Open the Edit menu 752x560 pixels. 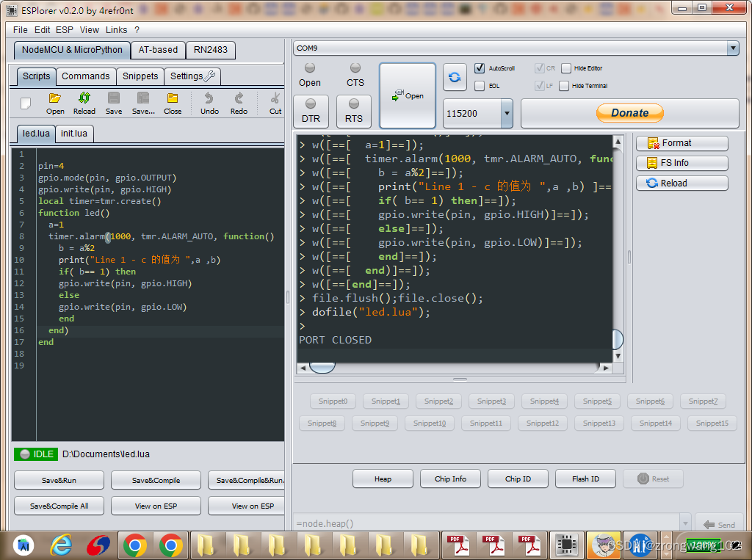coord(42,30)
